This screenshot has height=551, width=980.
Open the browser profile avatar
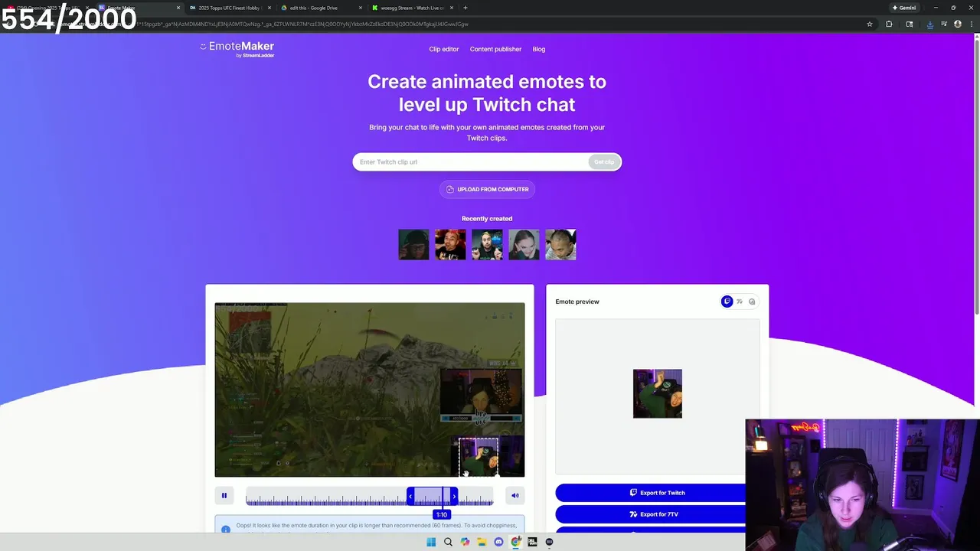point(958,24)
